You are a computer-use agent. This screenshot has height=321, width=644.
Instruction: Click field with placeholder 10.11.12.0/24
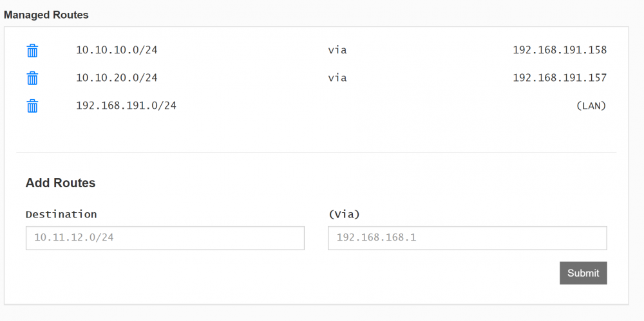[x=165, y=237]
